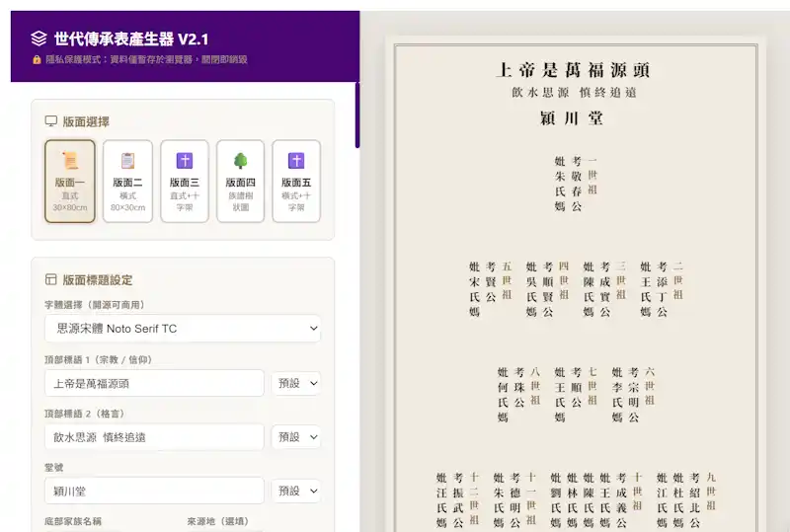Click the 二世祖 entry in preview
The height and width of the screenshot is (532, 790).
click(x=662, y=289)
